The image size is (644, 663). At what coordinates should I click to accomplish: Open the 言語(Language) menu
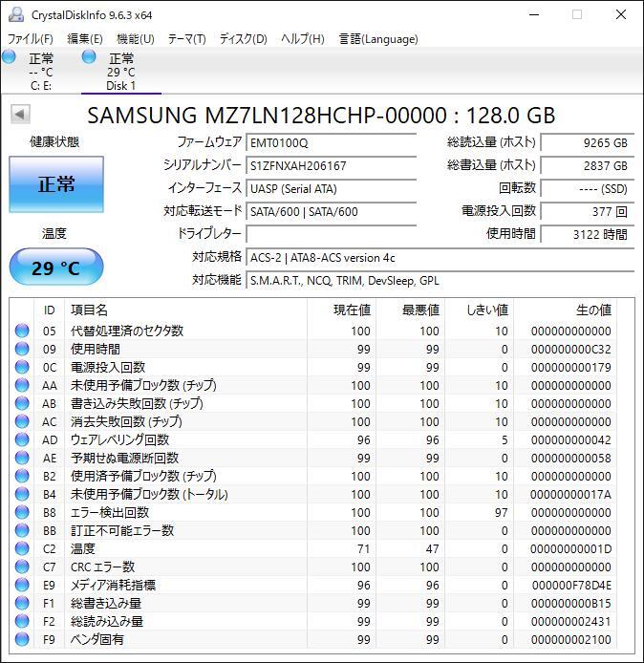pyautogui.click(x=378, y=39)
